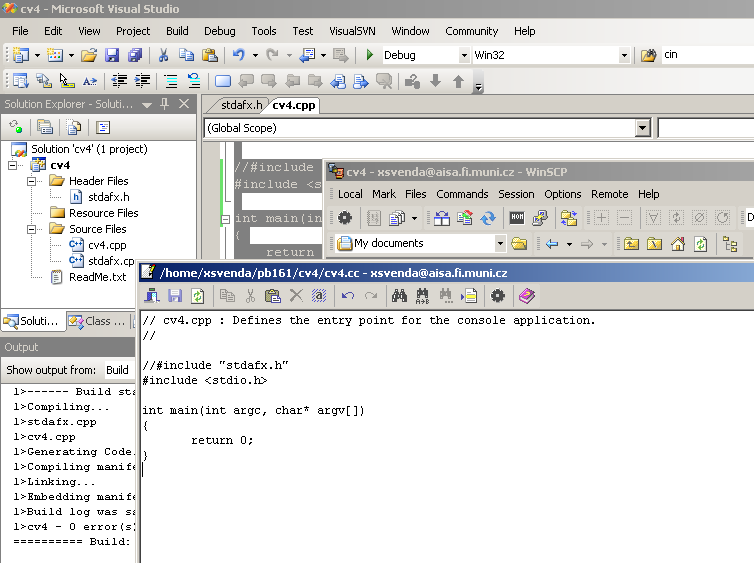The width and height of the screenshot is (754, 563).
Task: Click Save icon in Visual Studio toolbar
Action: [112, 55]
